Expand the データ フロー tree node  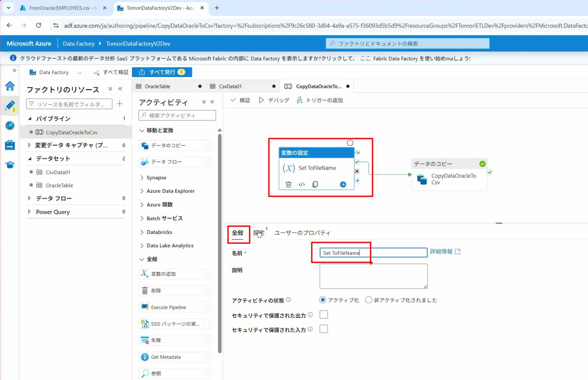pyautogui.click(x=30, y=198)
